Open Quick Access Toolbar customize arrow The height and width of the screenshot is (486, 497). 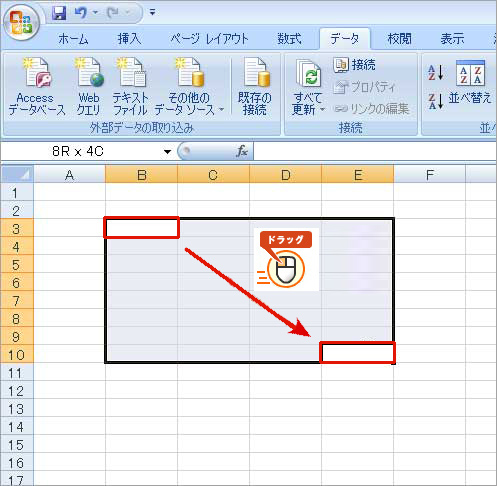click(152, 13)
